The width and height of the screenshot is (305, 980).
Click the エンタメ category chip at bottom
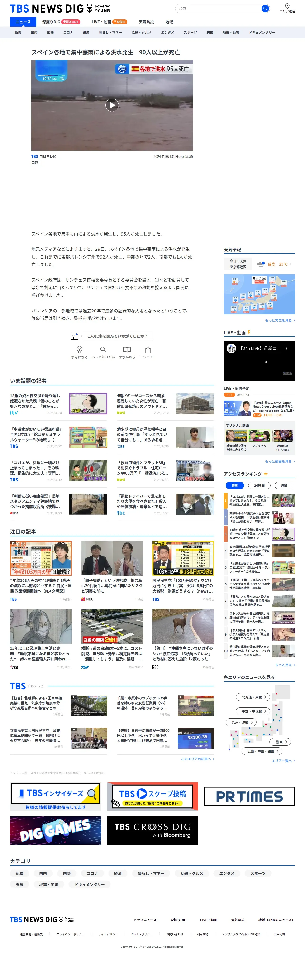pos(227,873)
